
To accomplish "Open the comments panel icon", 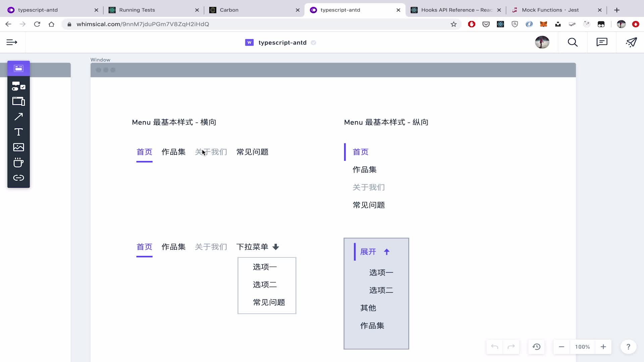I will coord(602,42).
